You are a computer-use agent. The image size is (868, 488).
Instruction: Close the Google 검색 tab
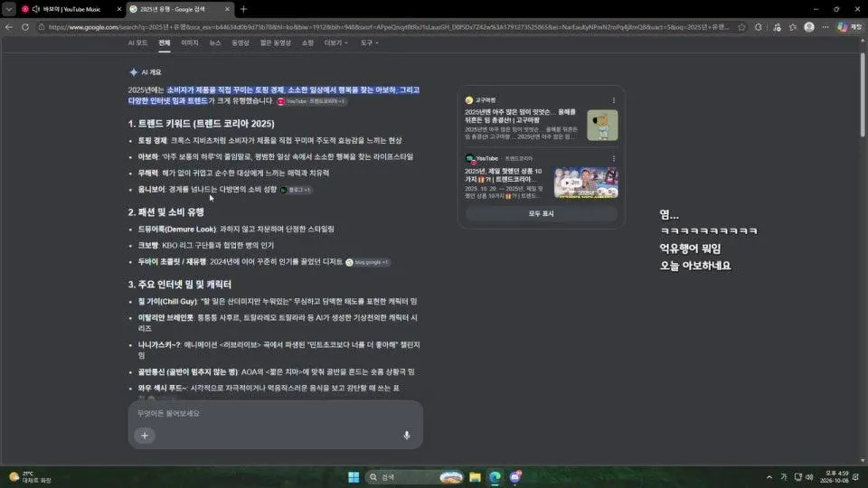[x=227, y=9]
